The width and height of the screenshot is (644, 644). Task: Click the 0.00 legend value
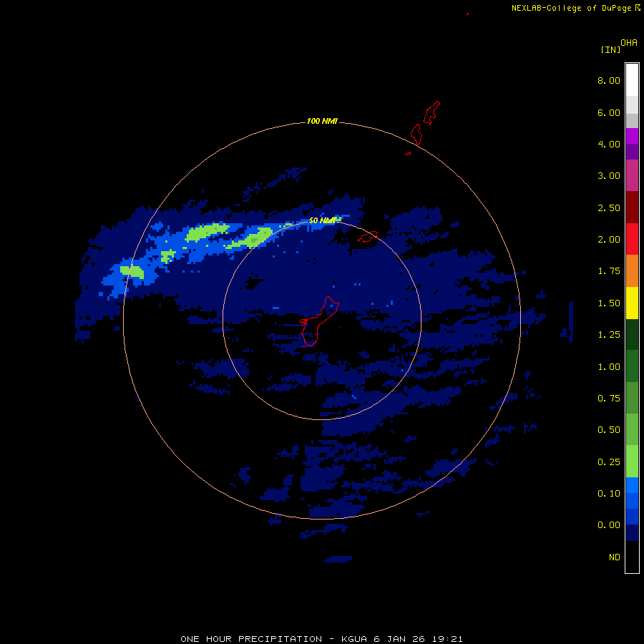pyautogui.click(x=609, y=525)
